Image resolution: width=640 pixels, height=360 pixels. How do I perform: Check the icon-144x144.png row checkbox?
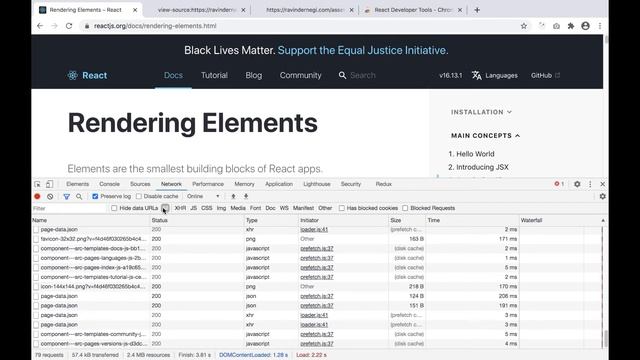(36, 287)
